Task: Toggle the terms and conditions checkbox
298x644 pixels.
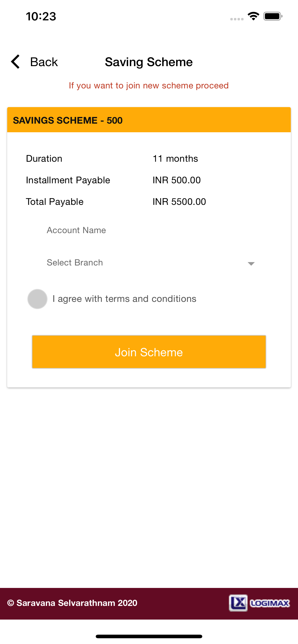Action: [x=37, y=299]
